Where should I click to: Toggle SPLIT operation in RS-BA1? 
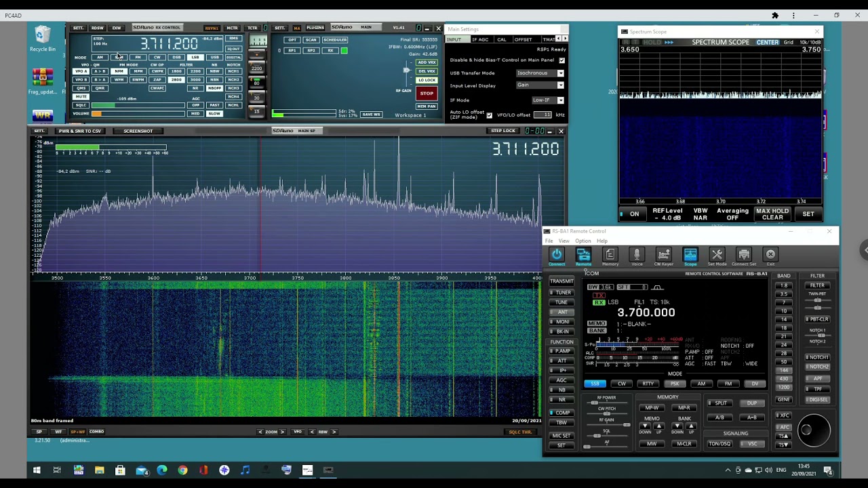(720, 403)
